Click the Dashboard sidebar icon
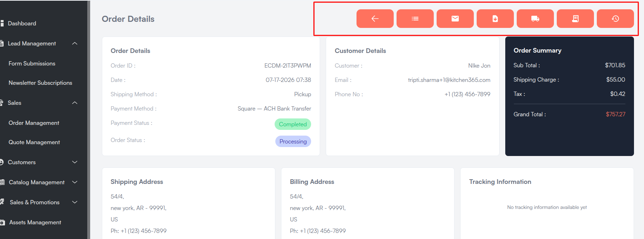This screenshot has height=239, width=644. (x=2, y=23)
